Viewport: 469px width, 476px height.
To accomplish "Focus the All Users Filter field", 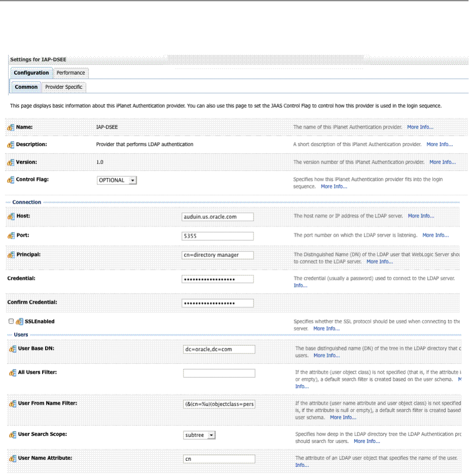I will point(219,373).
